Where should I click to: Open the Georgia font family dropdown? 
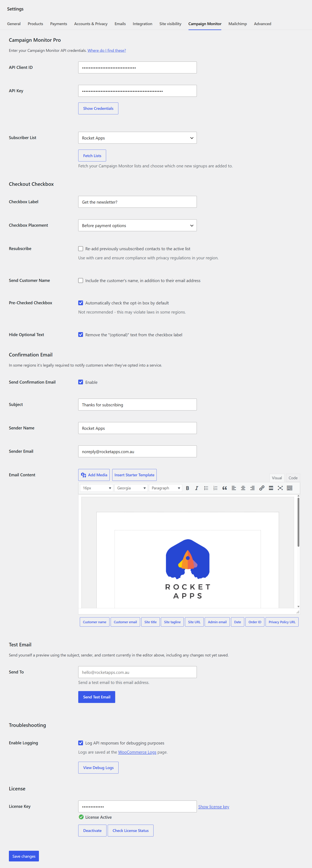click(131, 488)
